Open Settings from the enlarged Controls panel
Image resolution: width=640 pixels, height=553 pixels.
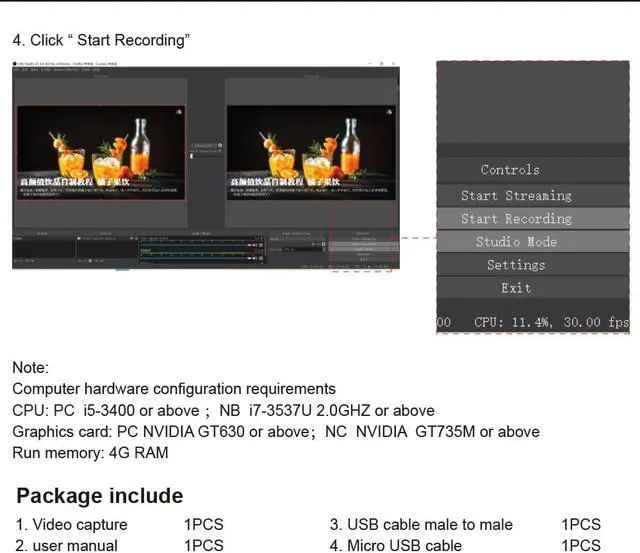(x=516, y=265)
